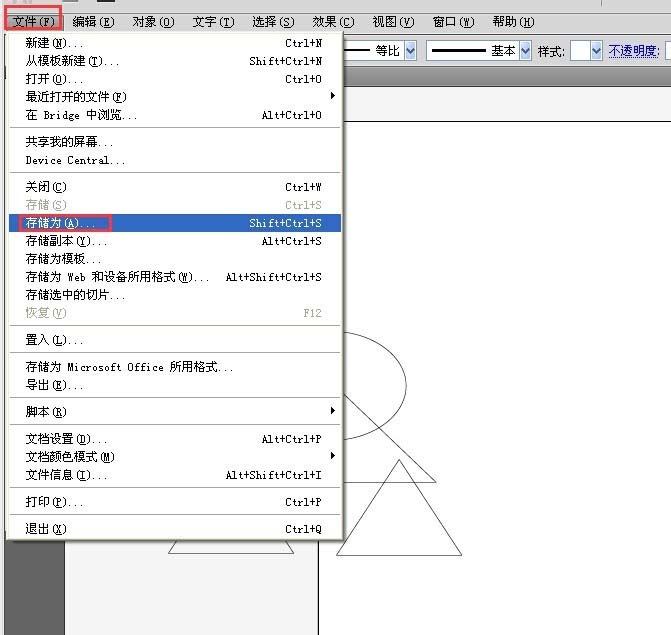671x635 pixels.
Task: Choose 存储为 Web 和设备所用格式(W)...
Action: (175, 277)
